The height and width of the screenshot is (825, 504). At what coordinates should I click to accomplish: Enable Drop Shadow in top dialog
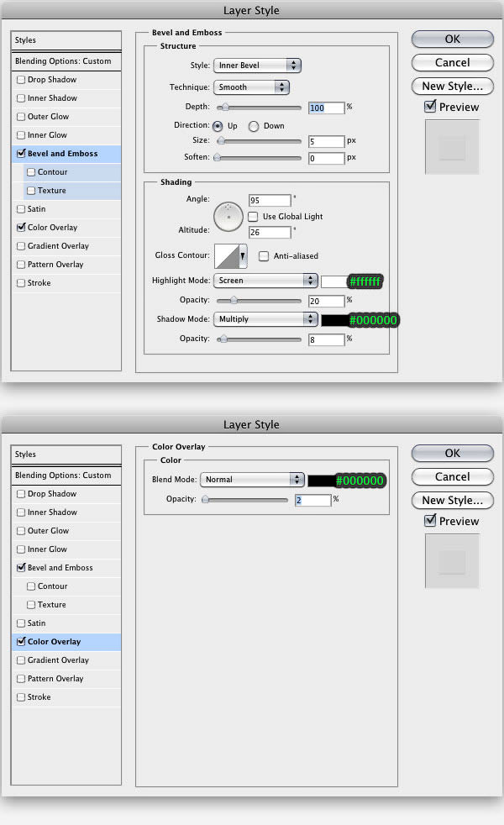click(21, 80)
